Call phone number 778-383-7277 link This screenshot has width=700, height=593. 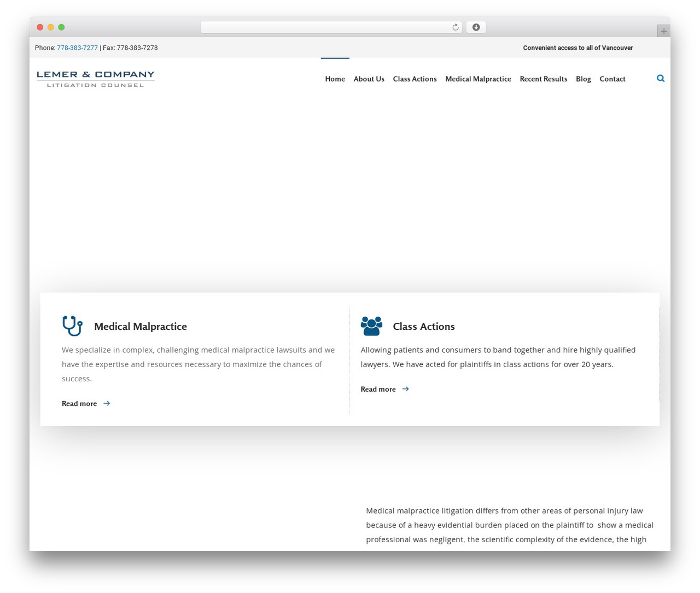coord(77,48)
